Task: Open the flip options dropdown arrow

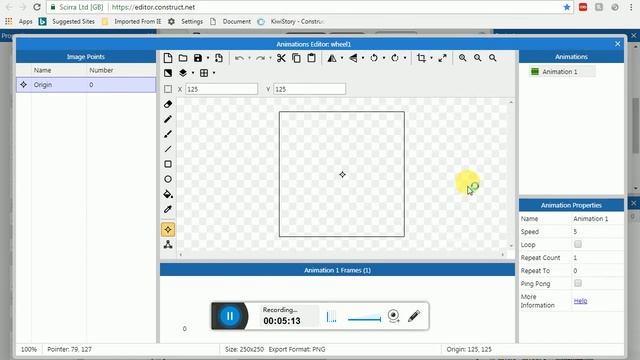Action: (363, 58)
